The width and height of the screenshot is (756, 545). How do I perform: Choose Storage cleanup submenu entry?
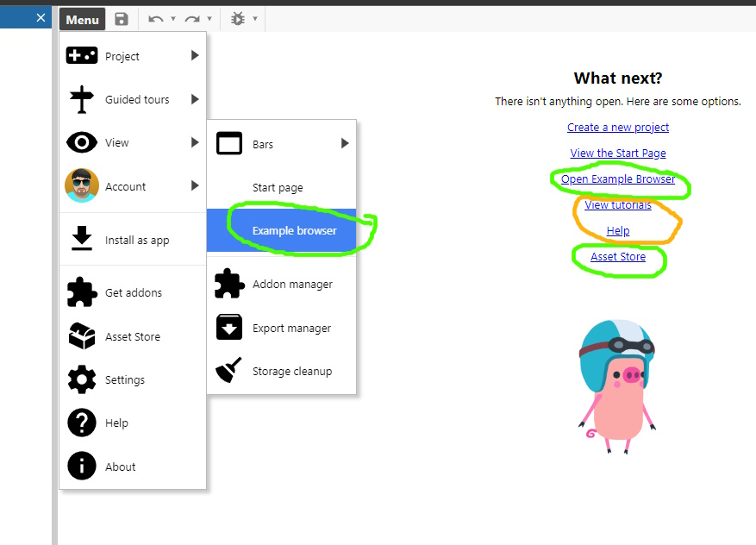282,371
